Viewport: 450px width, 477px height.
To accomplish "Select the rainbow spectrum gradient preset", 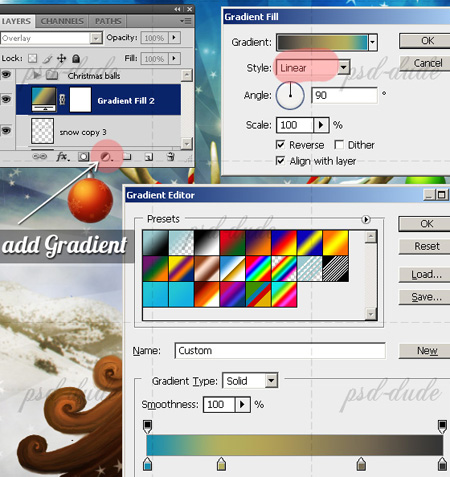I will click(x=258, y=269).
